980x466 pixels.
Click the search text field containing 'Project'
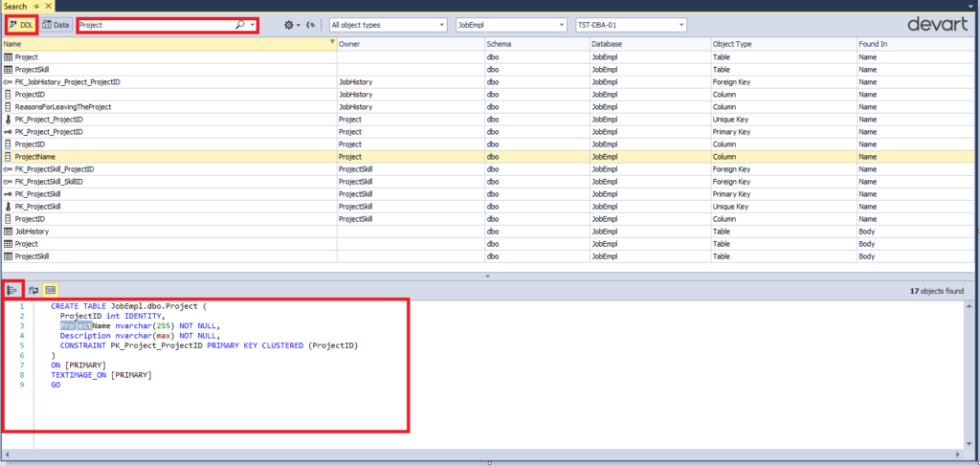click(x=156, y=25)
